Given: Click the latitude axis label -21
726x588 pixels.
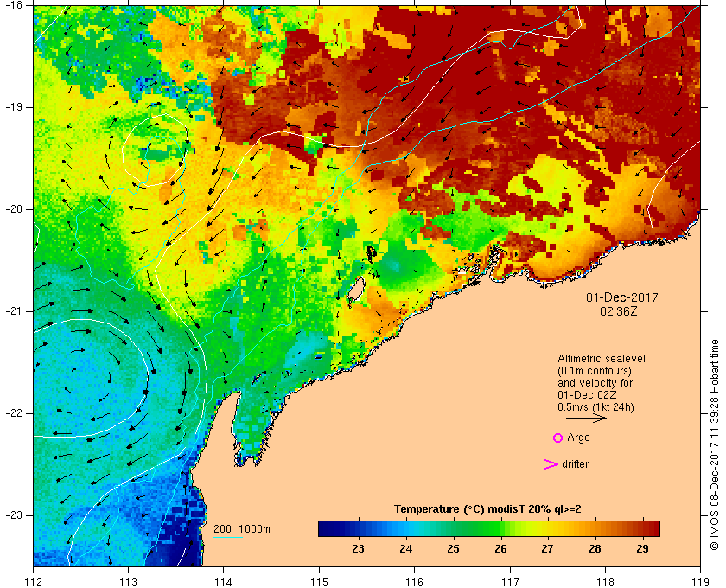Looking at the screenshot, I should coord(12,311).
